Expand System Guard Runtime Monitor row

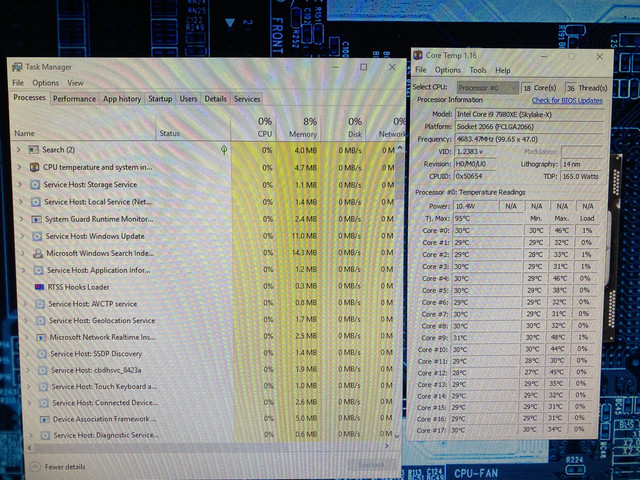(x=22, y=219)
